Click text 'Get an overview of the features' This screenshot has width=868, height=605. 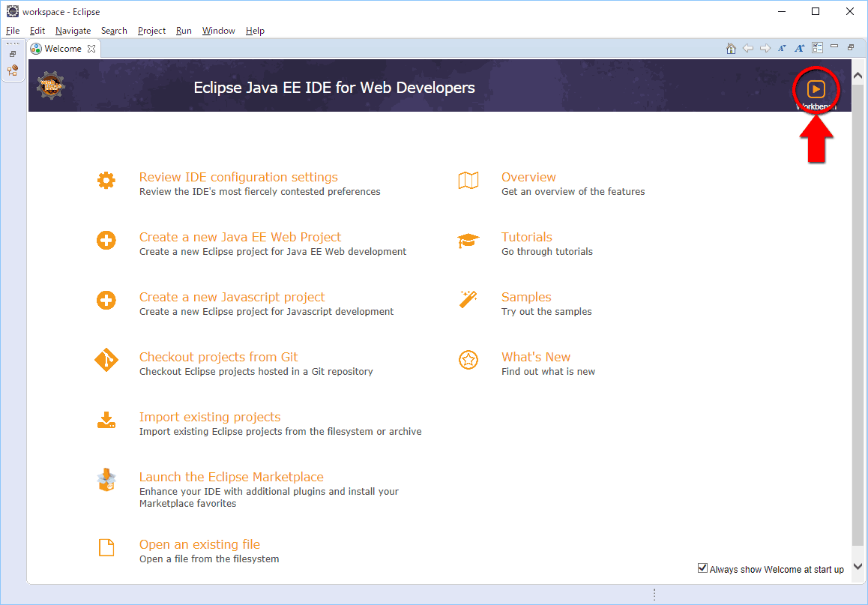573,191
